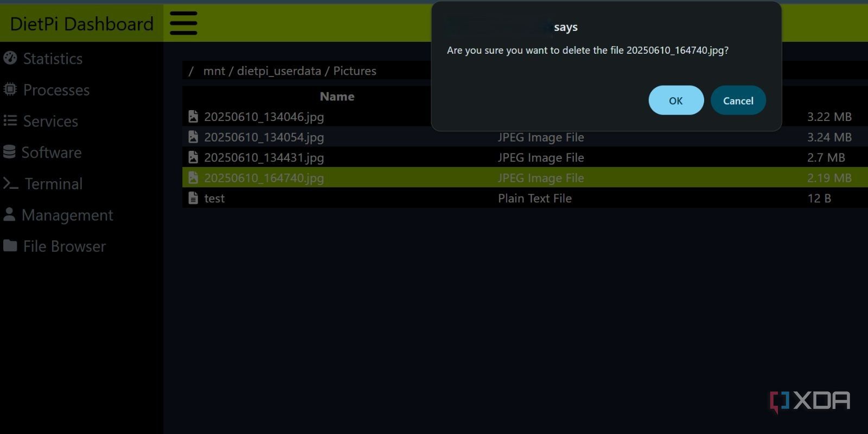The image size is (868, 434).
Task: Click the Name column header
Action: pyautogui.click(x=337, y=97)
